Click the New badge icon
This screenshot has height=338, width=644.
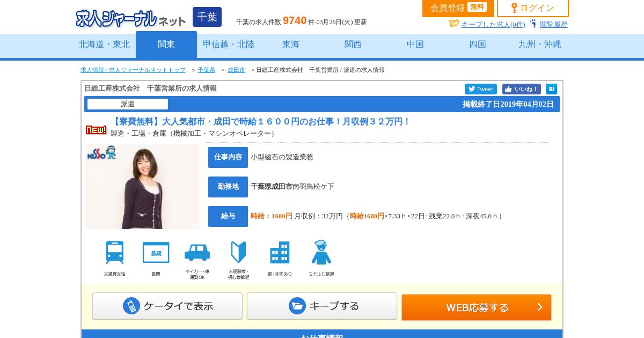tap(97, 130)
